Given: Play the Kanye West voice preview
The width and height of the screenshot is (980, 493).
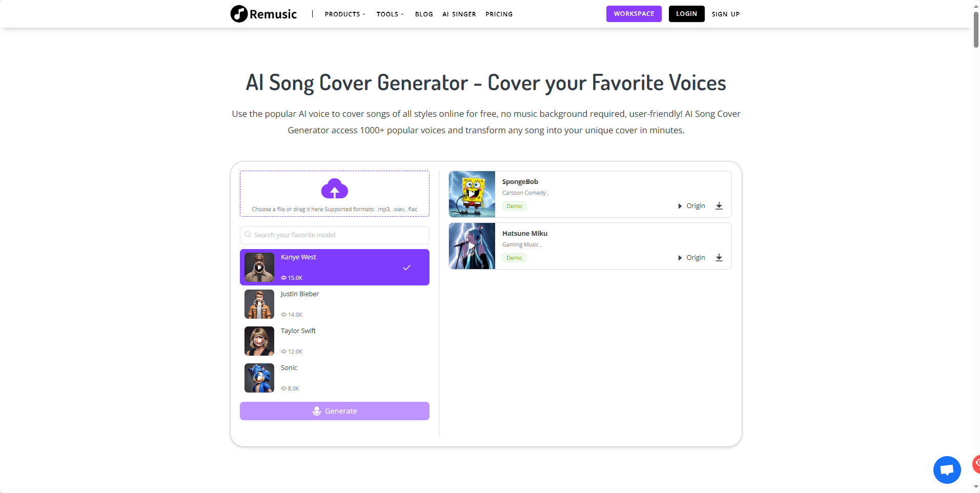Looking at the screenshot, I should (259, 267).
